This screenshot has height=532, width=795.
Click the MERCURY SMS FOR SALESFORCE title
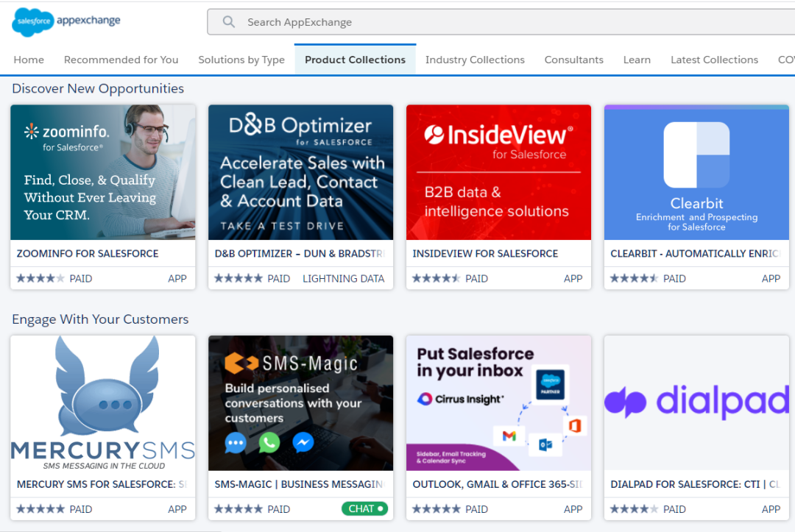click(102, 484)
